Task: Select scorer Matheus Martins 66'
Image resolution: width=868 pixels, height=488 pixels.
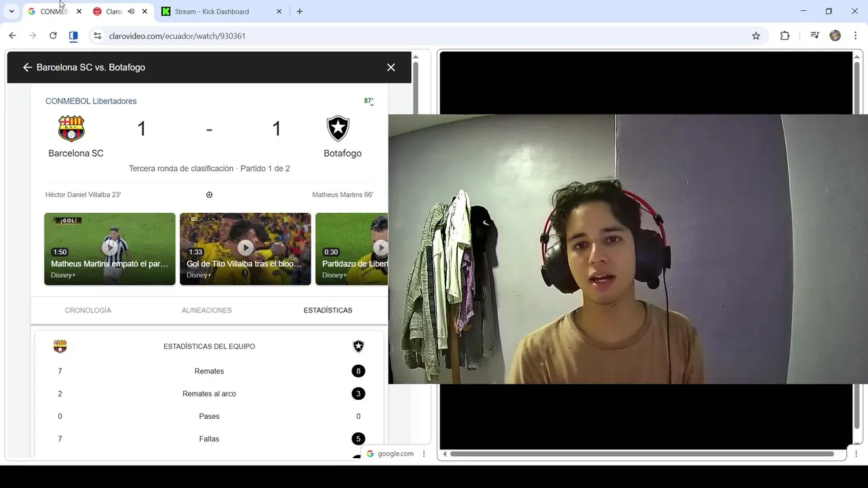Action: 342,195
